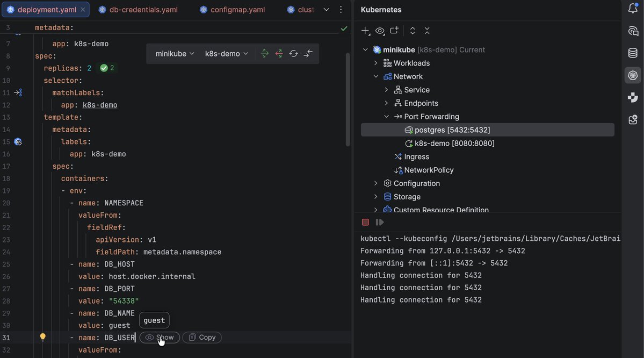Click the compare with cluster icon

(x=308, y=54)
